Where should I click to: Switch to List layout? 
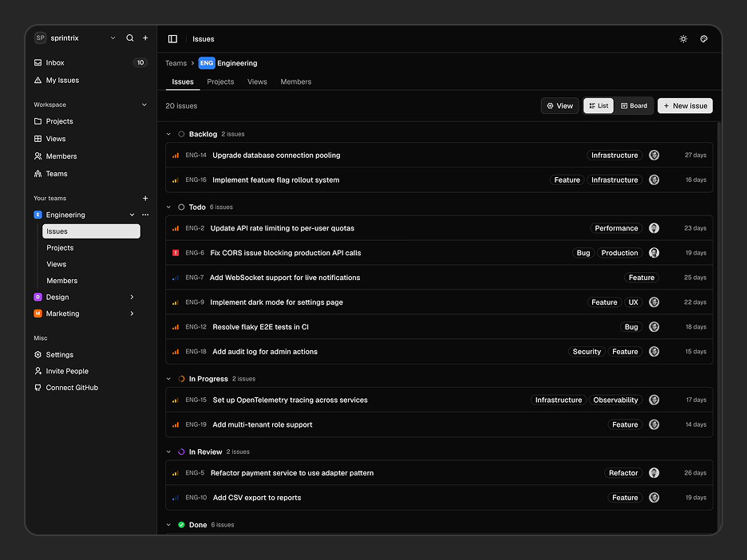(x=599, y=106)
